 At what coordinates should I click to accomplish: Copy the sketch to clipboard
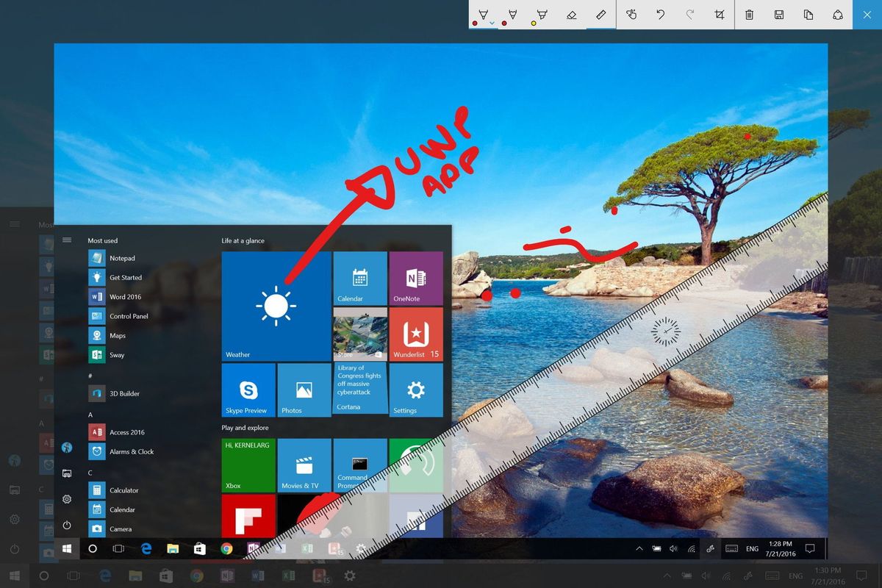[x=808, y=13]
